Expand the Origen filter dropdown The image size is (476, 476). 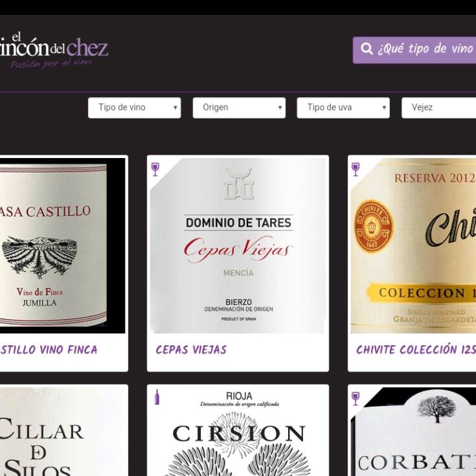pos(239,108)
